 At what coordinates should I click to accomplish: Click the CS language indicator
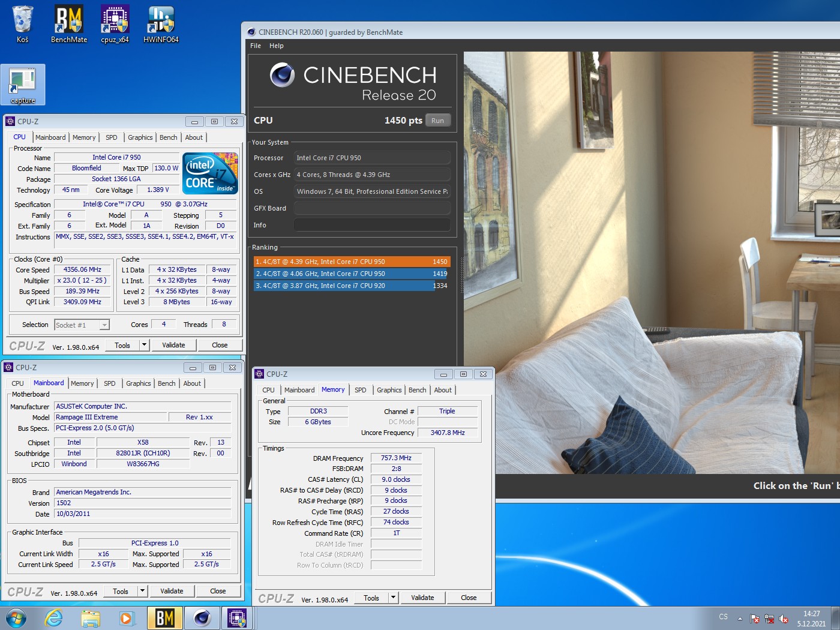pyautogui.click(x=723, y=617)
